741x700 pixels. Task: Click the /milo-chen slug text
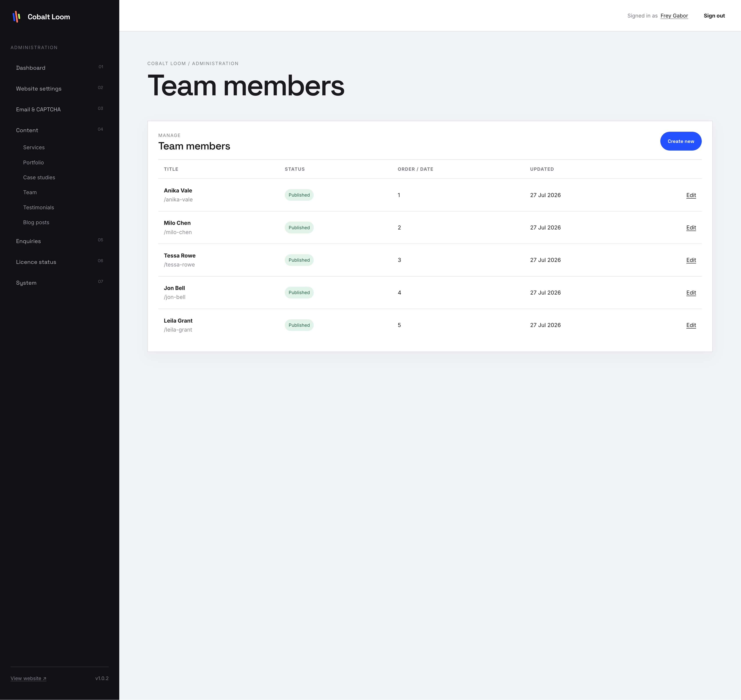coord(178,232)
